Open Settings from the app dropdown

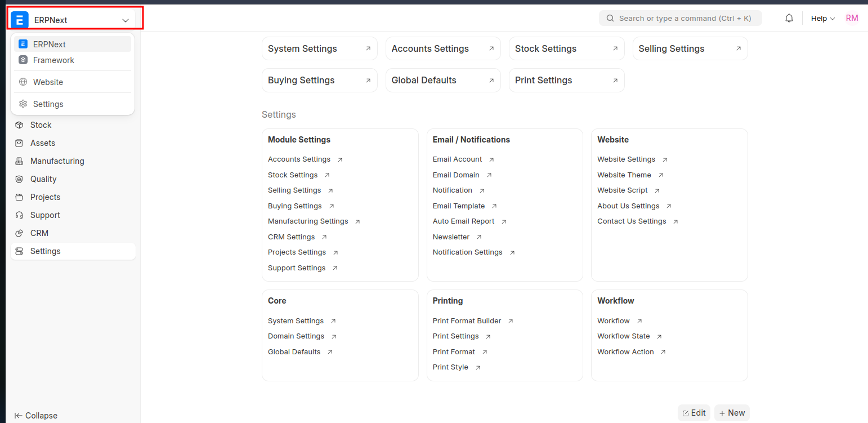tap(73, 104)
